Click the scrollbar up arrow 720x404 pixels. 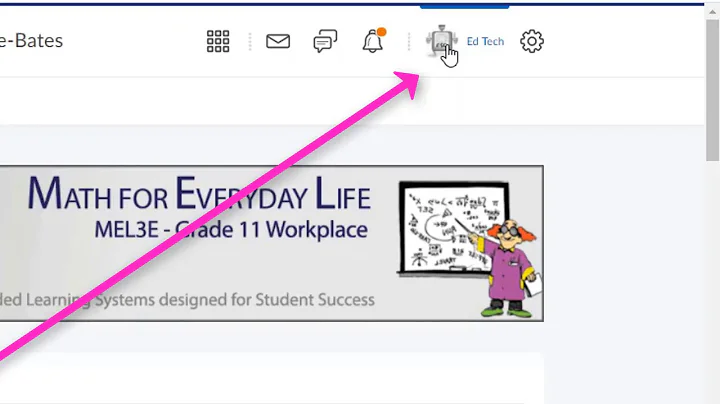click(713, 12)
